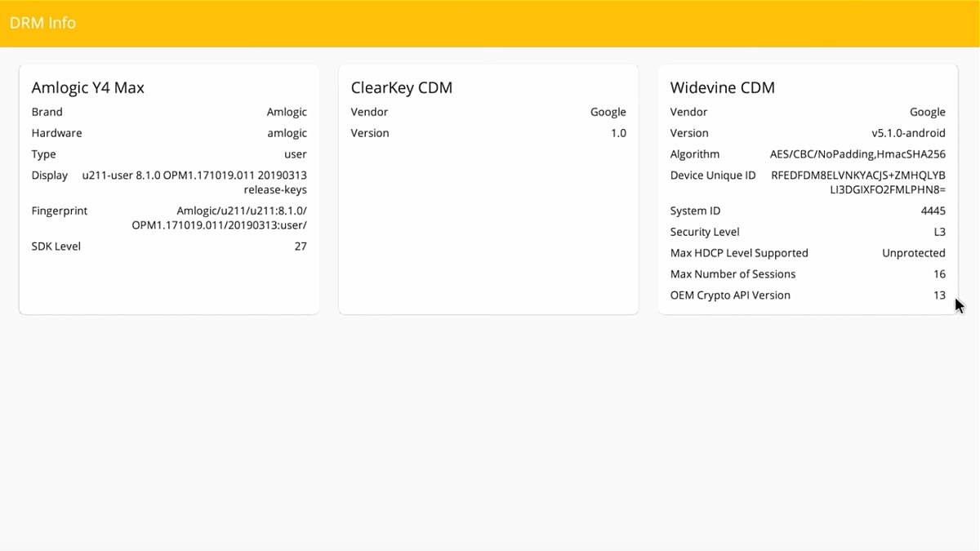This screenshot has height=551, width=980.
Task: Click the ClearKey Vendor value Google
Action: (608, 112)
